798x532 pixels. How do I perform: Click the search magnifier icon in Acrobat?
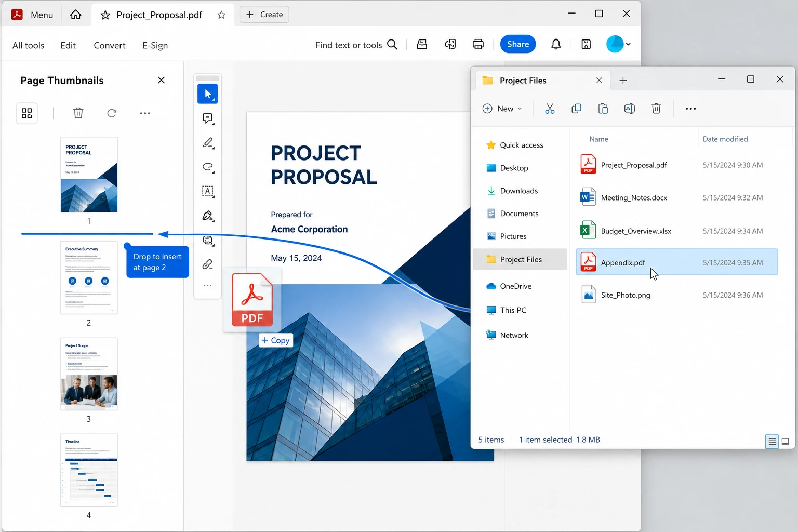point(393,45)
